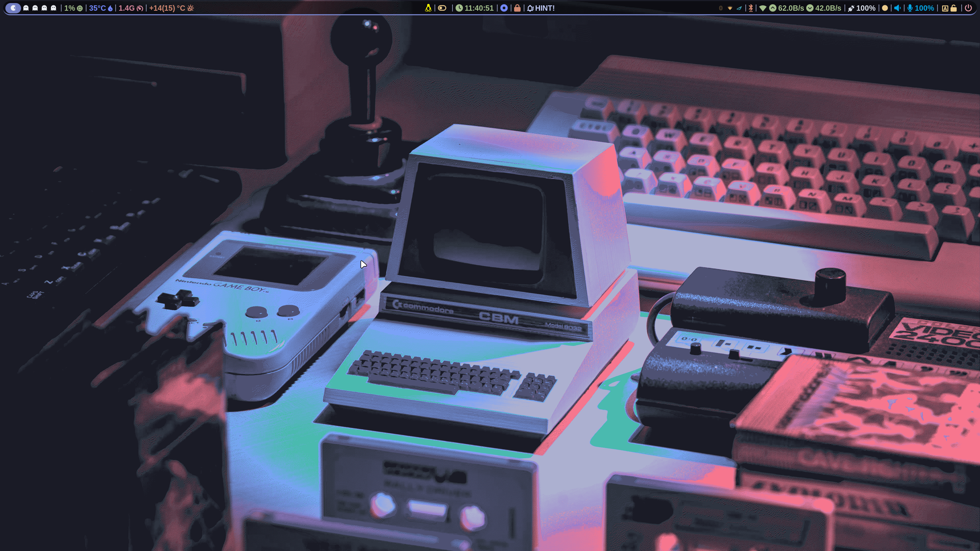Click the orange padlock icon
Screen dimensions: 980x551
pos(517,8)
